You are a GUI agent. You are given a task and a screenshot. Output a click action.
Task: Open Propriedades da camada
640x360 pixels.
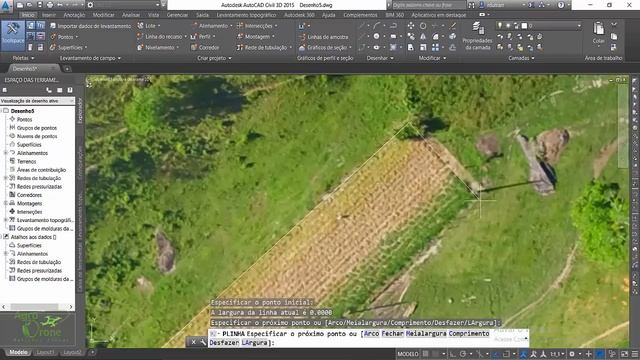(x=477, y=36)
